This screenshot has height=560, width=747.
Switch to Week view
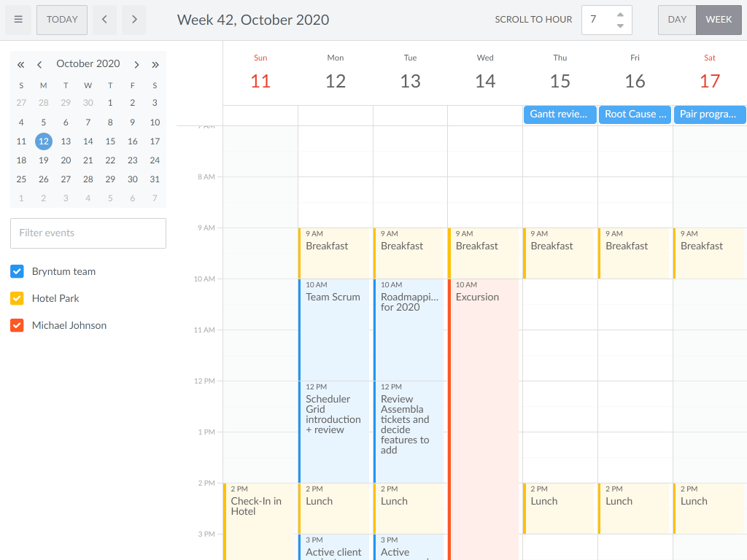tap(718, 20)
